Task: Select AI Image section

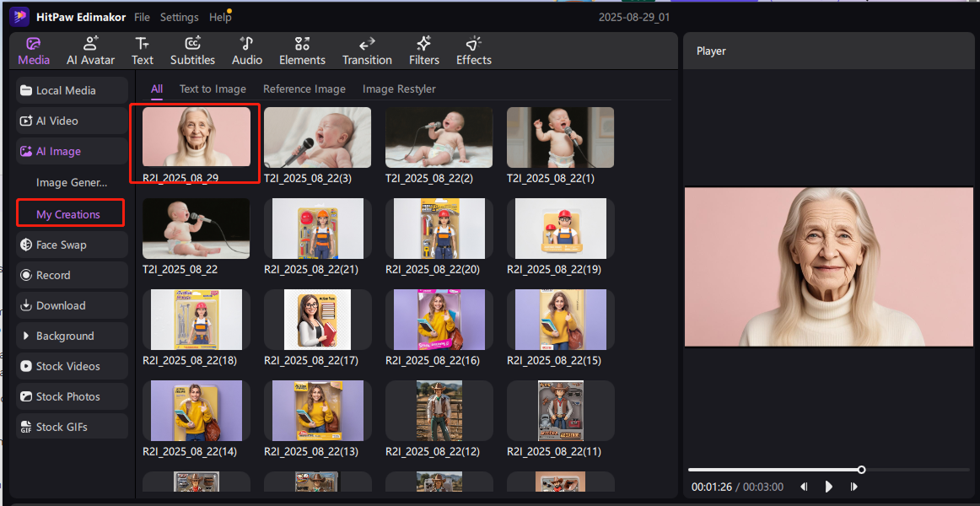Action: click(72, 151)
